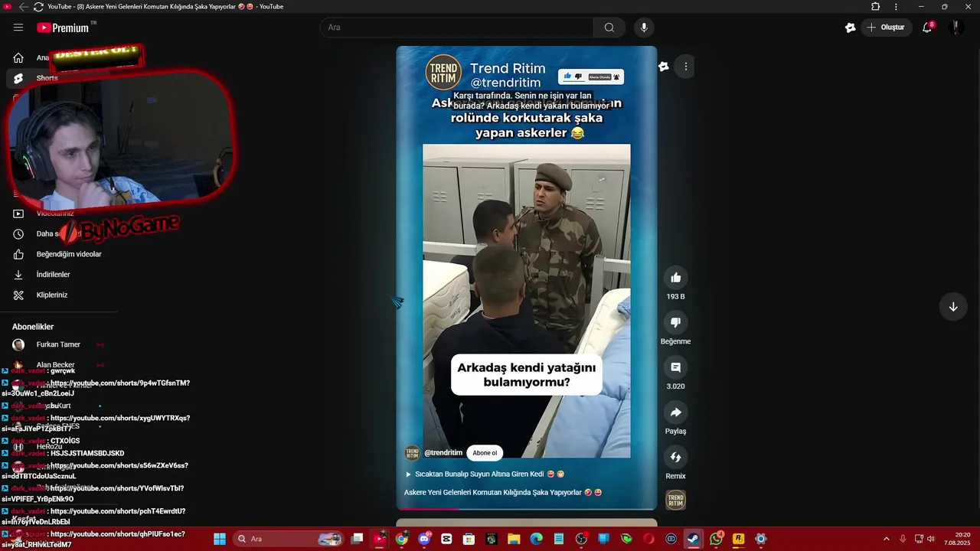Viewport: 980px width, 551px height.
Task: Open the account avatar menu
Action: [955, 28]
